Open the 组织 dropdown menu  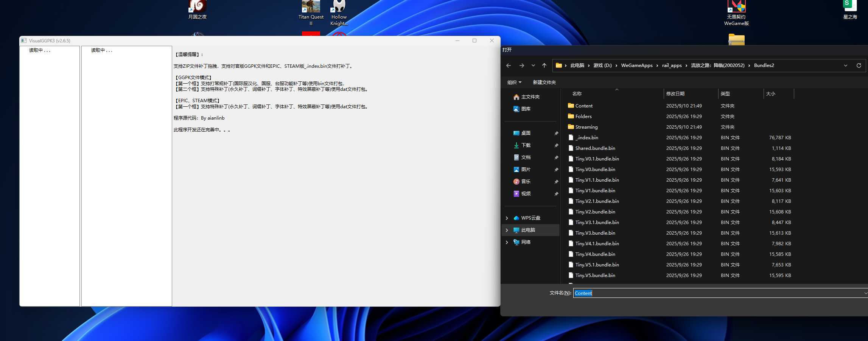click(514, 83)
